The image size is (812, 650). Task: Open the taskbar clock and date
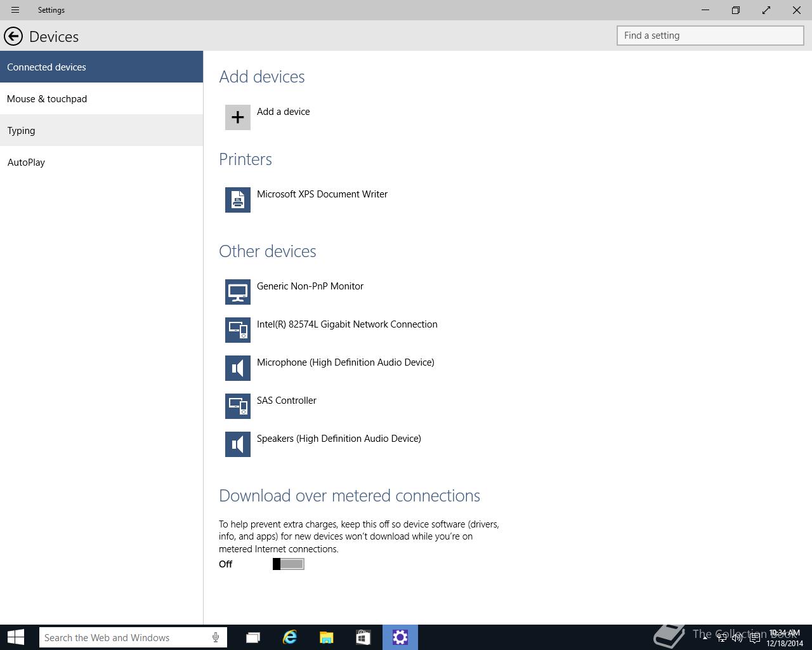click(x=785, y=638)
